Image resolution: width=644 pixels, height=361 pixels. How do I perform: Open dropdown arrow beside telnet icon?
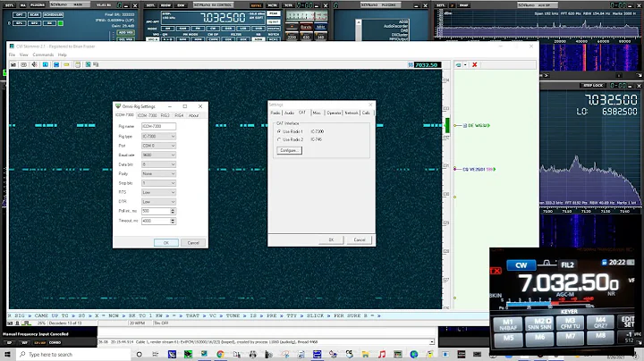pos(465,65)
